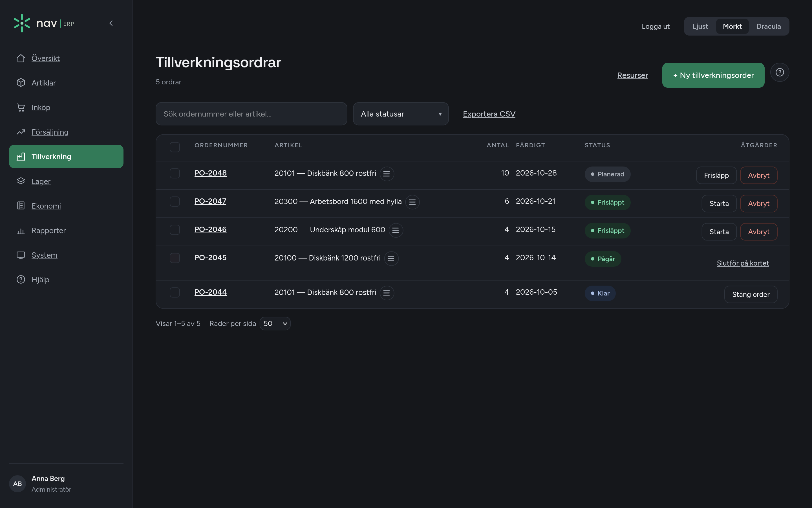This screenshot has width=812, height=508.
Task: Click the Artiklar box icon
Action: (21, 83)
